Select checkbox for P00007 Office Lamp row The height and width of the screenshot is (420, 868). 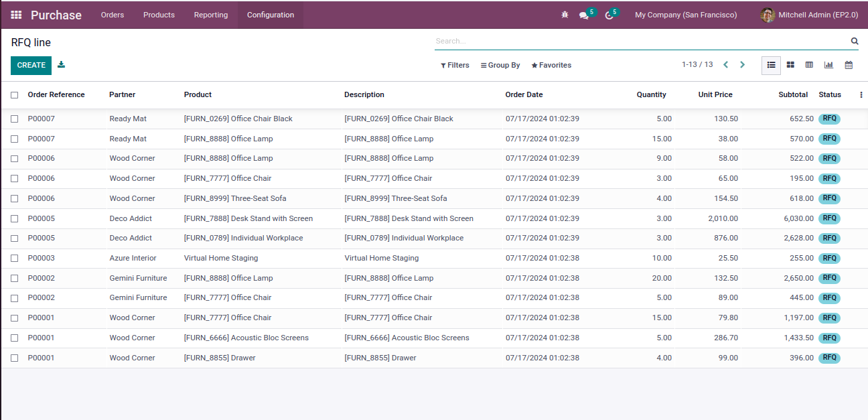15,139
